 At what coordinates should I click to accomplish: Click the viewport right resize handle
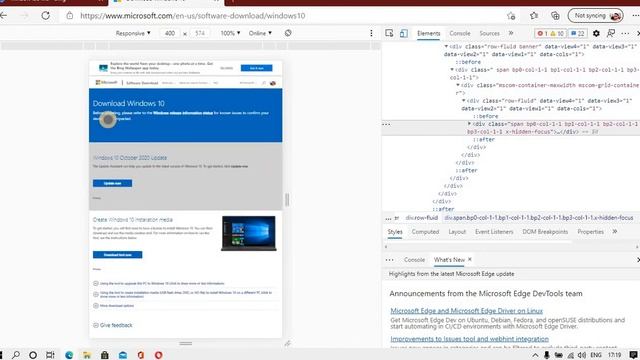coord(287,200)
